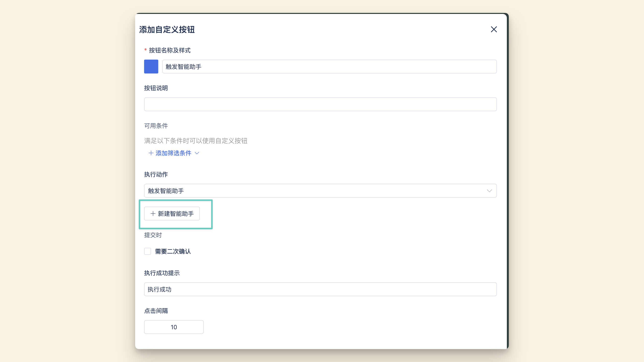
Task: Close the 添加自定义按钮 dialog with X
Action: 493,30
